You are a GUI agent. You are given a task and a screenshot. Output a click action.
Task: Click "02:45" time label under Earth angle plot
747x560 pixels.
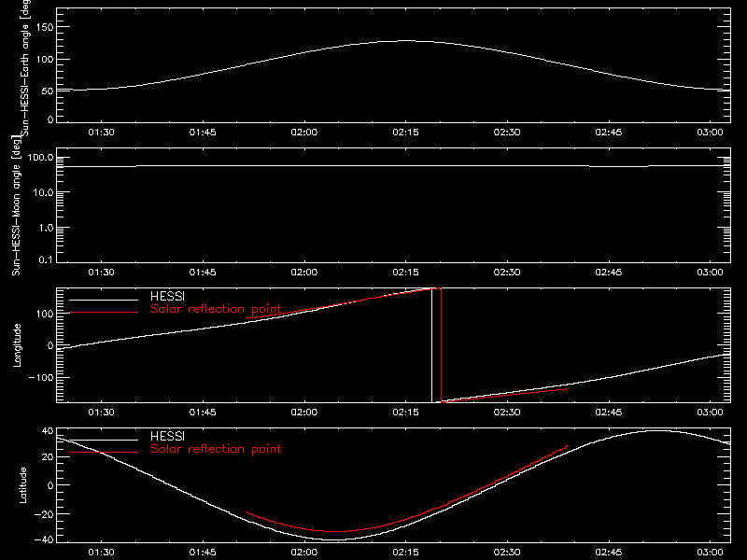click(x=609, y=132)
